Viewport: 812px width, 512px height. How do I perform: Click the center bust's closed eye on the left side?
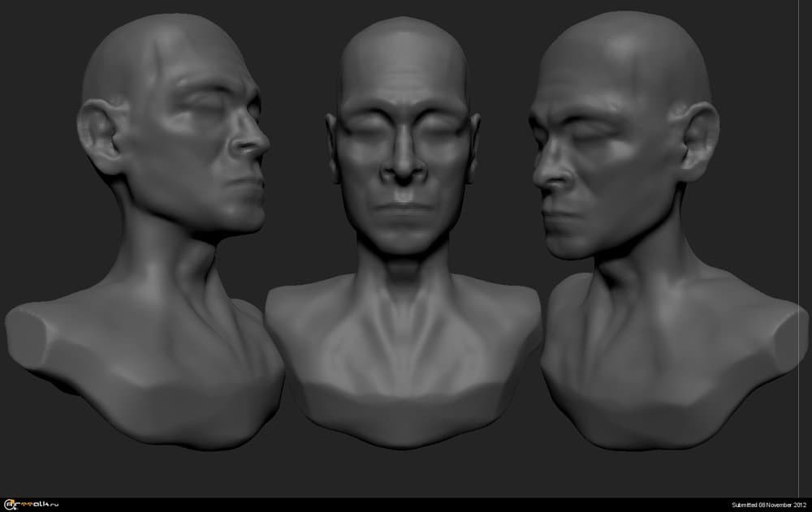click(x=366, y=131)
